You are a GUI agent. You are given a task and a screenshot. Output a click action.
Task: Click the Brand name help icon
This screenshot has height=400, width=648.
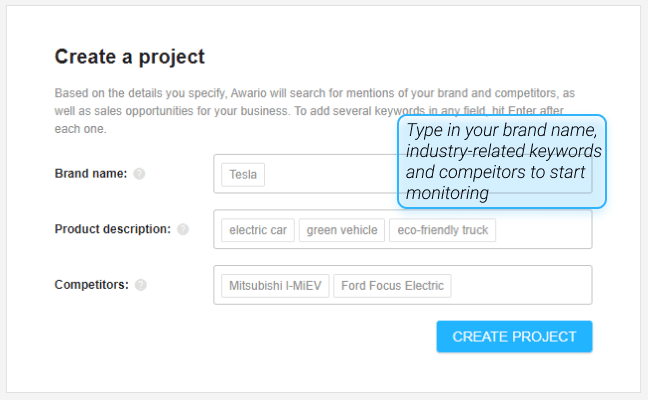[139, 174]
